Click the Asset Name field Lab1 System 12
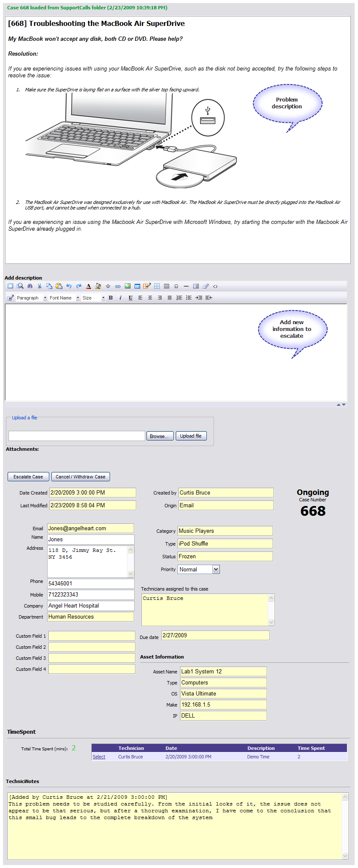 pyautogui.click(x=224, y=672)
